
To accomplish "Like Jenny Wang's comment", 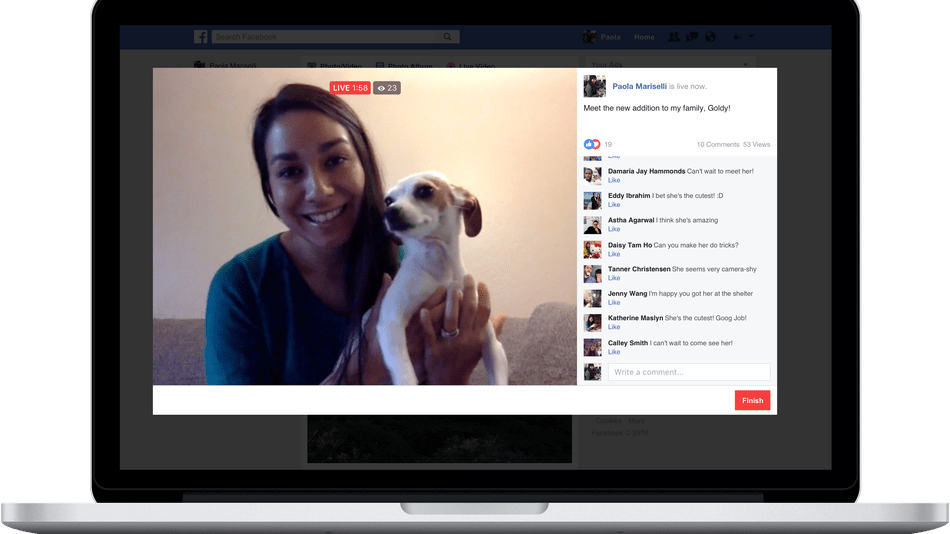I will point(614,302).
